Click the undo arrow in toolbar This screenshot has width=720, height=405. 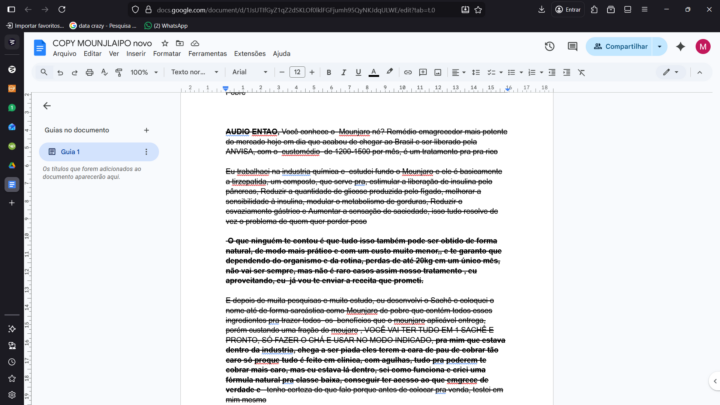coord(60,72)
